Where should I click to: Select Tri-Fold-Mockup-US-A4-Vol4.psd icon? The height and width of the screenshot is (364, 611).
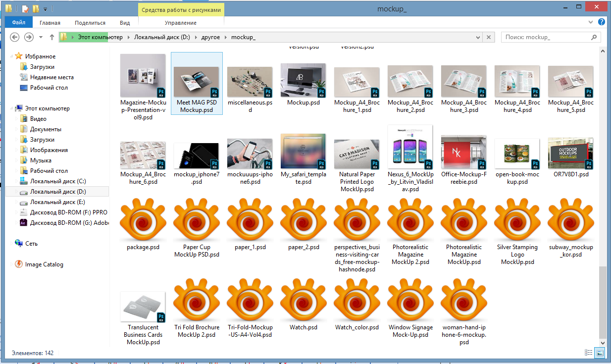point(250,300)
